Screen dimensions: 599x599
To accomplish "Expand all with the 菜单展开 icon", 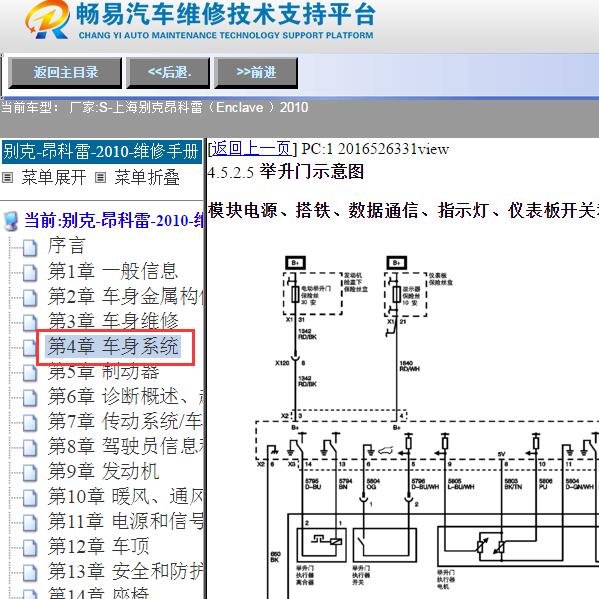I will (8, 178).
